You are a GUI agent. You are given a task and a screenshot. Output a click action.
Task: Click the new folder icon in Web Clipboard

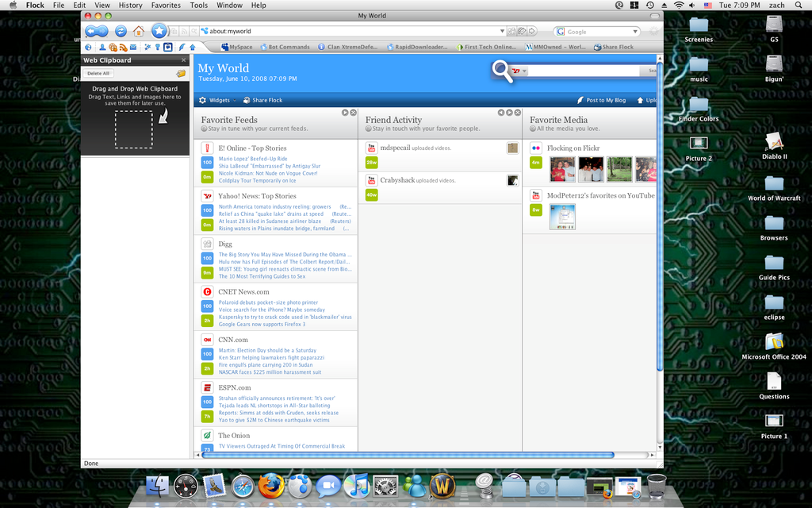click(181, 74)
